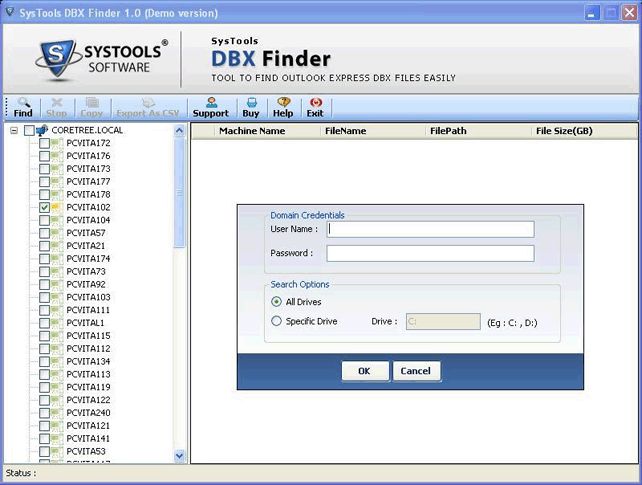Click the tree scrollbar up arrow
The image size is (642, 485).
[x=179, y=131]
